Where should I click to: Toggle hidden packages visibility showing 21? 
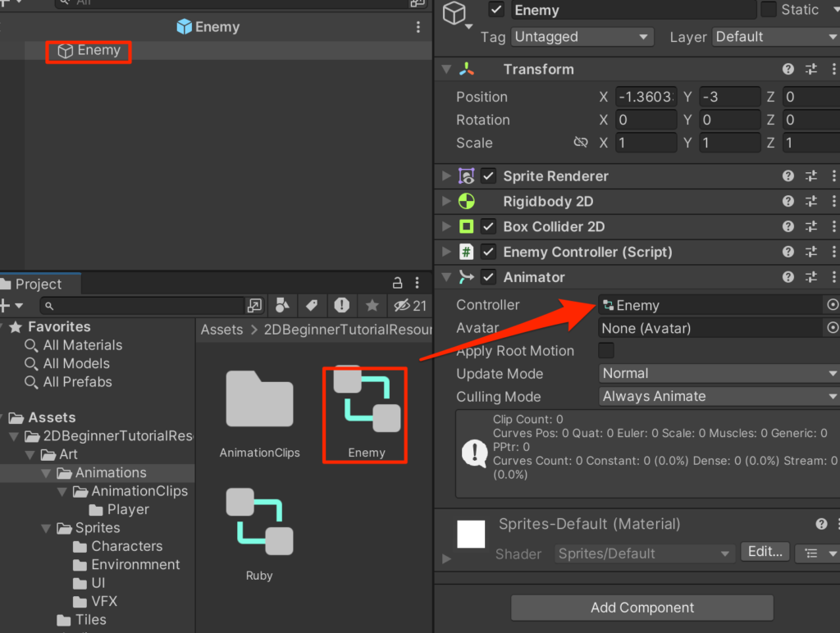coord(410,305)
